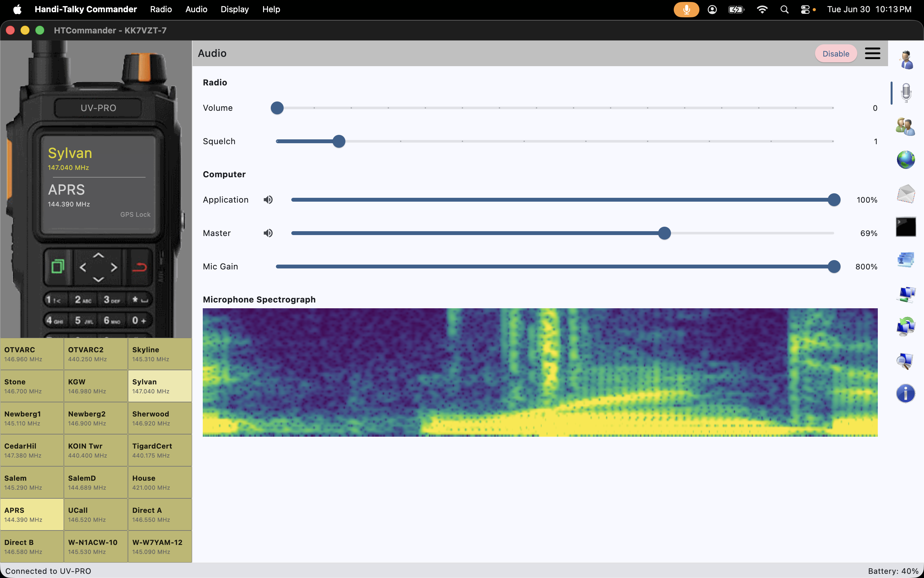Click the radio's green menu button
The width and height of the screenshot is (924, 578).
pos(58,267)
